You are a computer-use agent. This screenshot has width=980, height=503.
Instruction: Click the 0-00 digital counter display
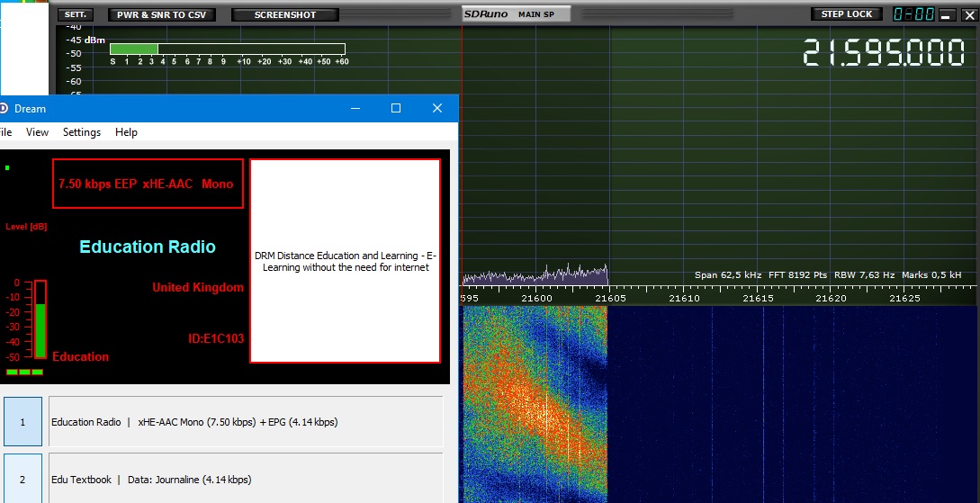(912, 14)
